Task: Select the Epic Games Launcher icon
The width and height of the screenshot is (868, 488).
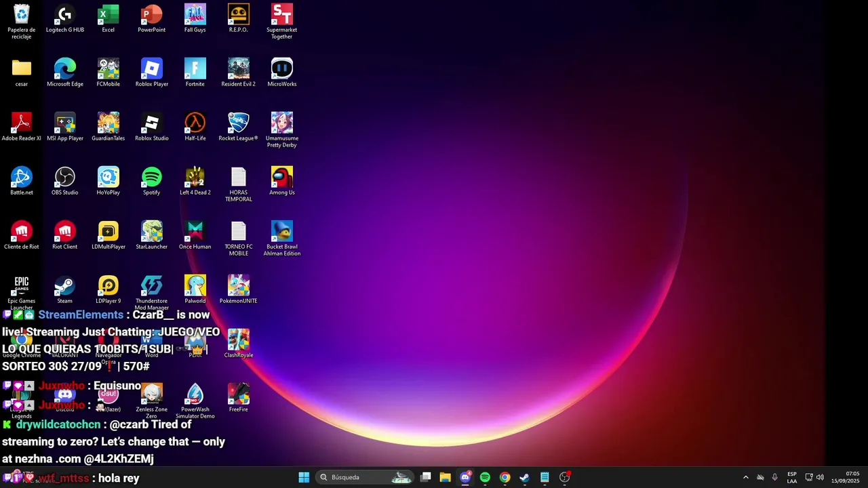Action: tap(22, 291)
